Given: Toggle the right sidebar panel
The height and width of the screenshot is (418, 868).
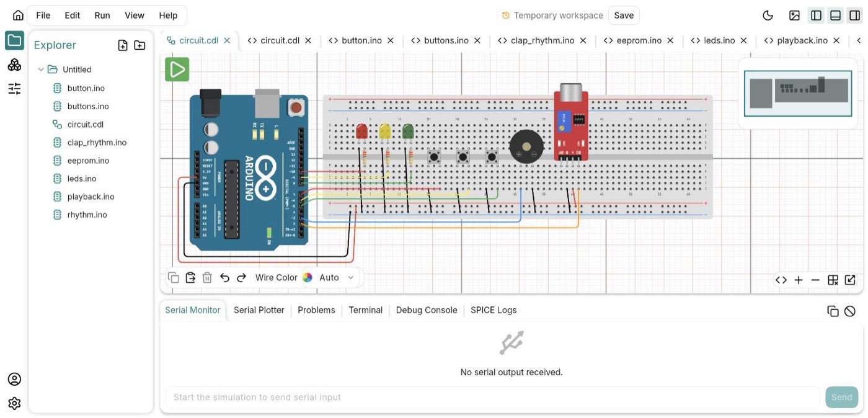Looking at the screenshot, I should pos(854,16).
